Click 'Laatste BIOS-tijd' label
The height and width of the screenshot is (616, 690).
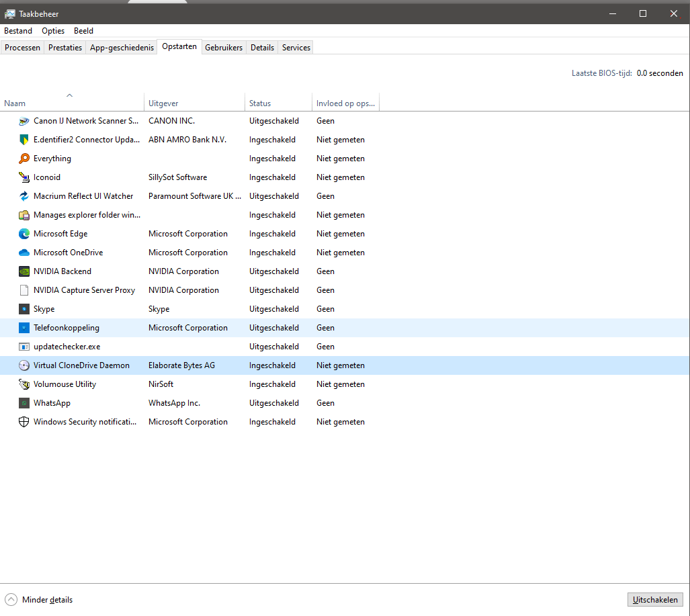601,73
